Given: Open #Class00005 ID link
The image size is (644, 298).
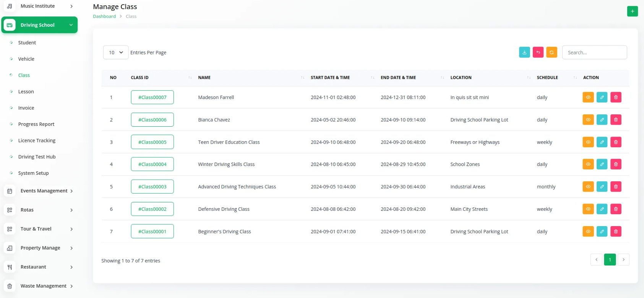Looking at the screenshot, I should click(x=152, y=142).
